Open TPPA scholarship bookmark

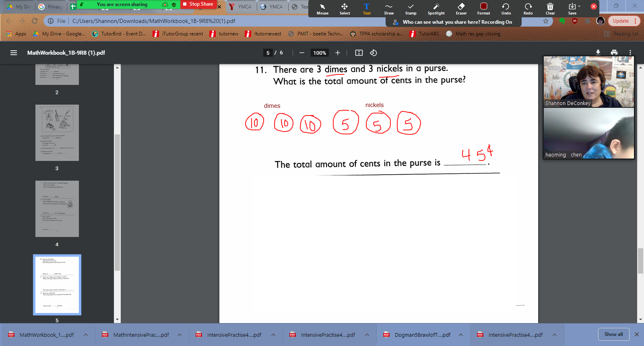376,34
